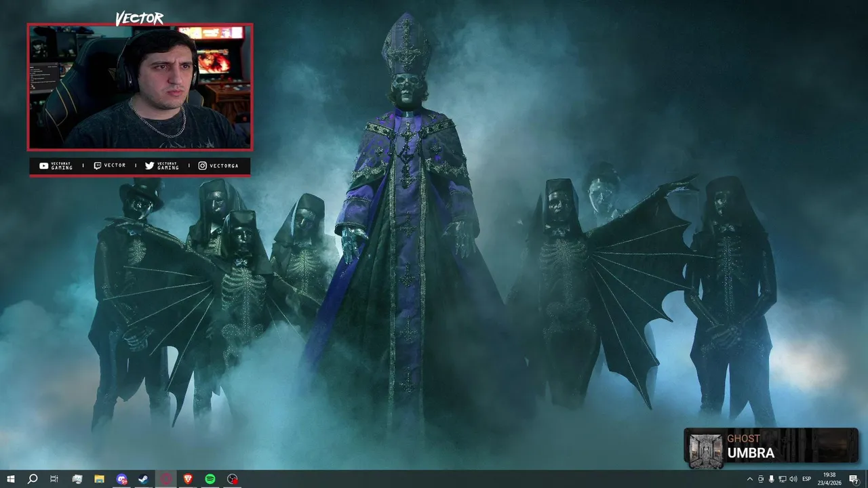Viewport: 868px width, 488px height.
Task: Switch to the active Opera browser
Action: coord(165,479)
